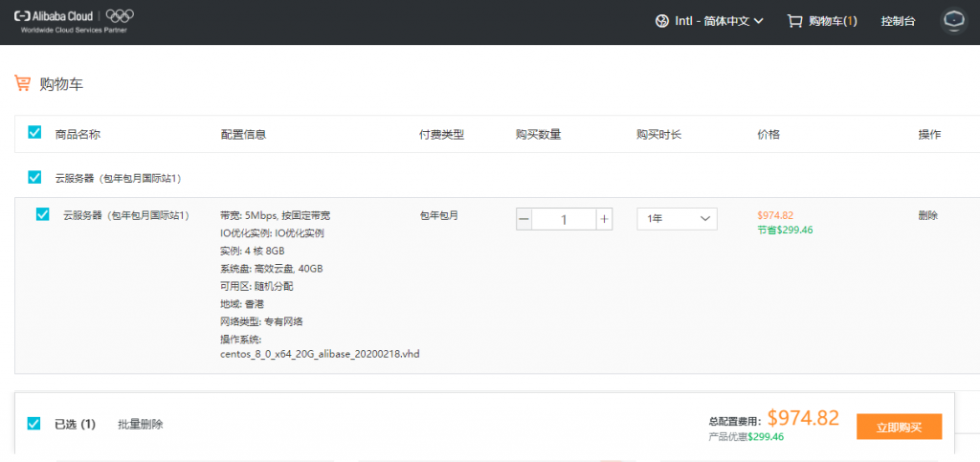
Task: Toggle the select-all checkbox in table header
Action: [34, 133]
